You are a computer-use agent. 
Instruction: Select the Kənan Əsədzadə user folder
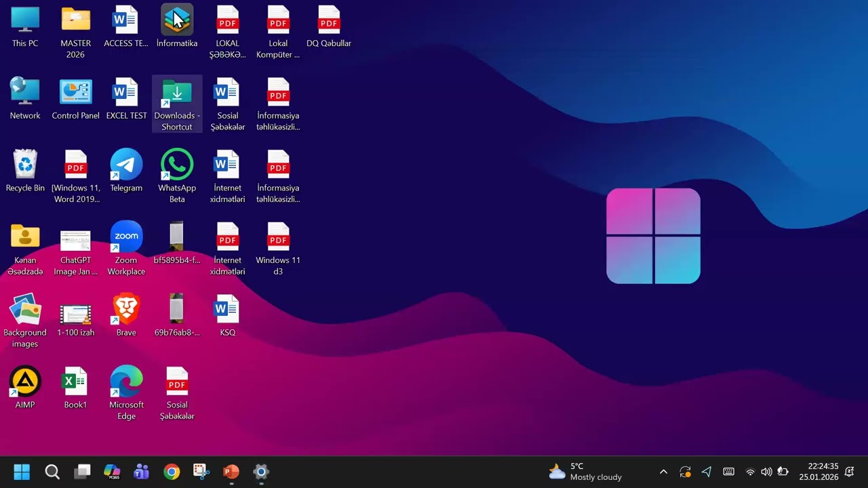(25, 249)
